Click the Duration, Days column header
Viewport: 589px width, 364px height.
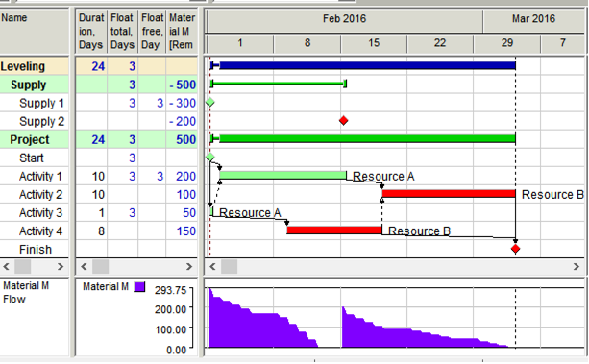pyautogui.click(x=91, y=32)
